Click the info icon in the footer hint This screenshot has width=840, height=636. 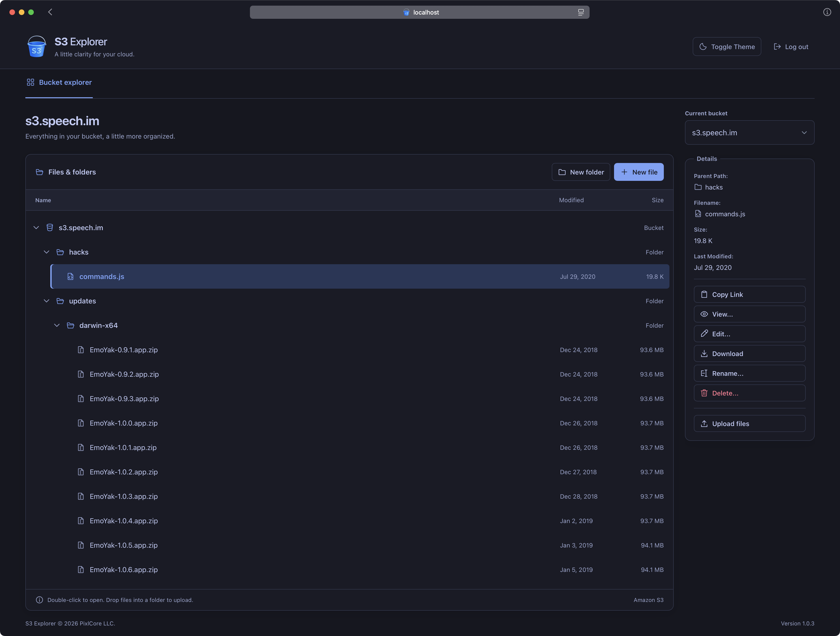pos(39,600)
